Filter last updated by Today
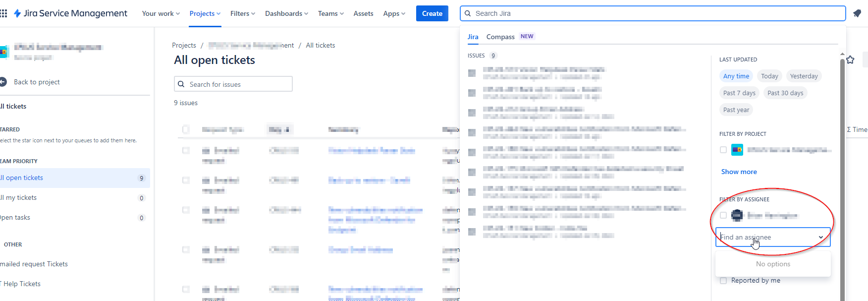 click(x=769, y=76)
